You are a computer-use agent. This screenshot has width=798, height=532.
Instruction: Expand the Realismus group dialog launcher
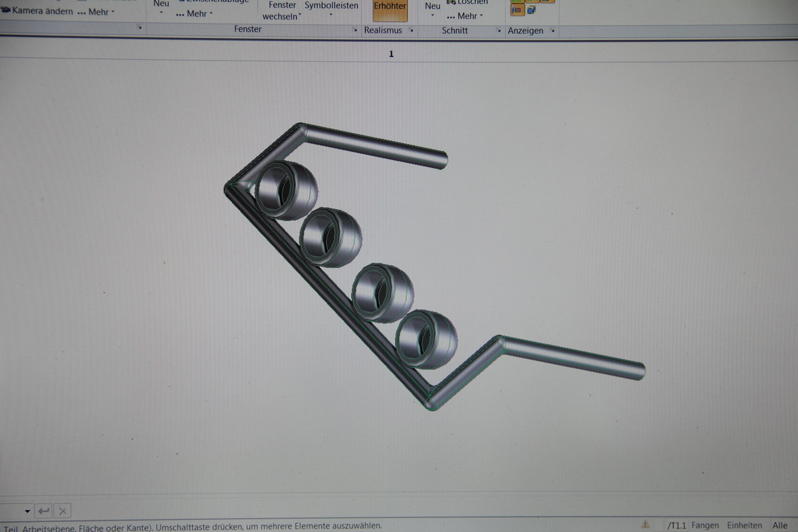[412, 31]
